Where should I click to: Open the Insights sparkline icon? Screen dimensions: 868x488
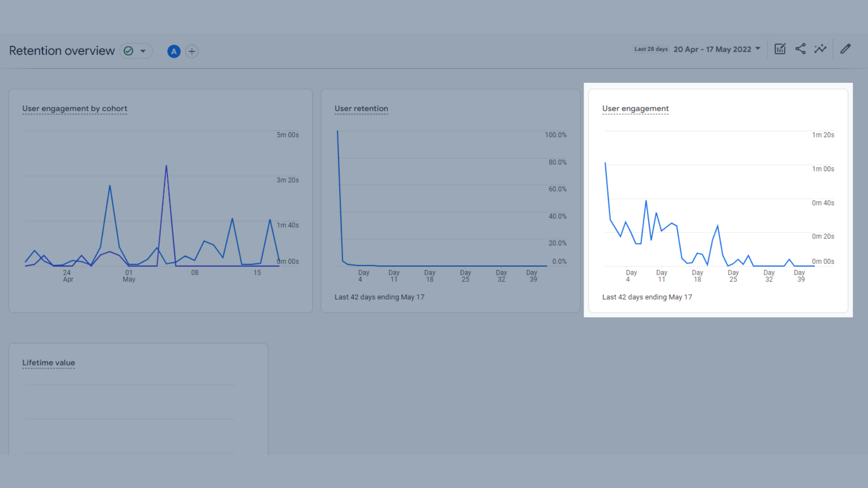coord(820,49)
